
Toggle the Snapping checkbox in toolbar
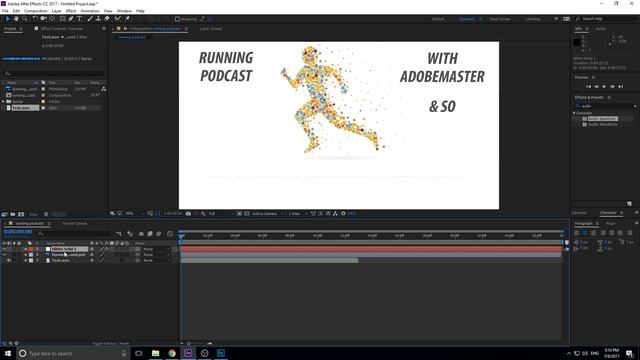tap(177, 19)
